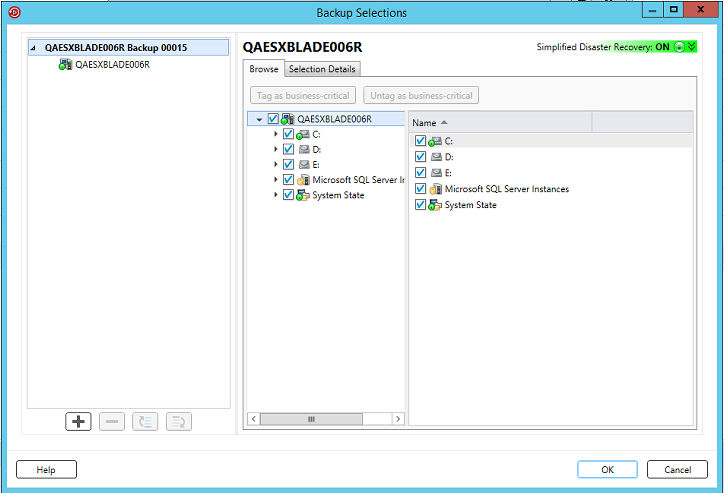Click the D: drive icon in tree
This screenshot has width=724, height=493.
304,150
